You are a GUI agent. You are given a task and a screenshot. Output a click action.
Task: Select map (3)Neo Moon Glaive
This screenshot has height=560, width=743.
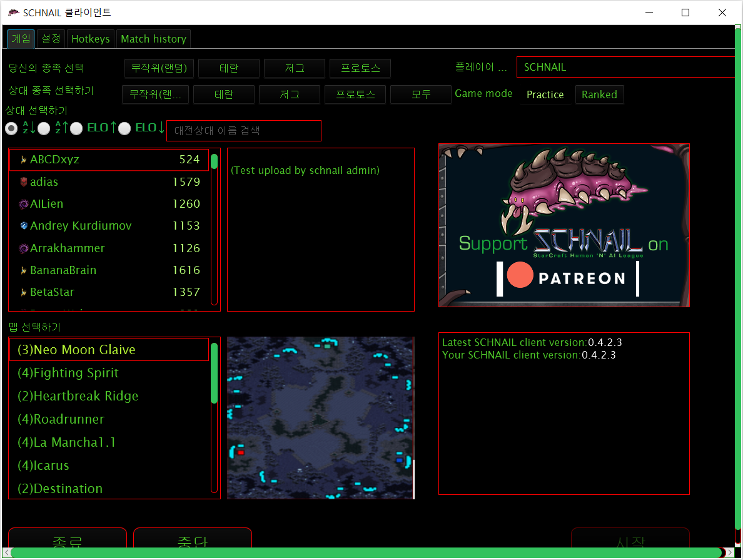click(x=109, y=350)
